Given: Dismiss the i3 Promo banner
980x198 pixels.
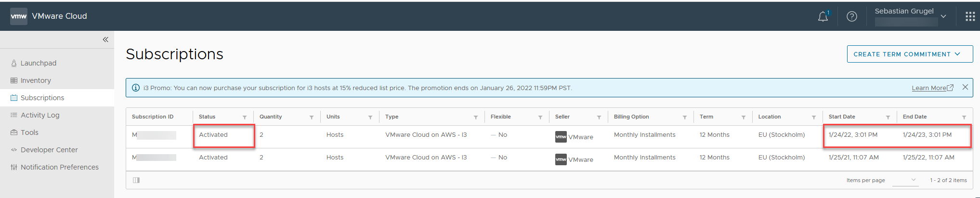Looking at the screenshot, I should point(965,87).
